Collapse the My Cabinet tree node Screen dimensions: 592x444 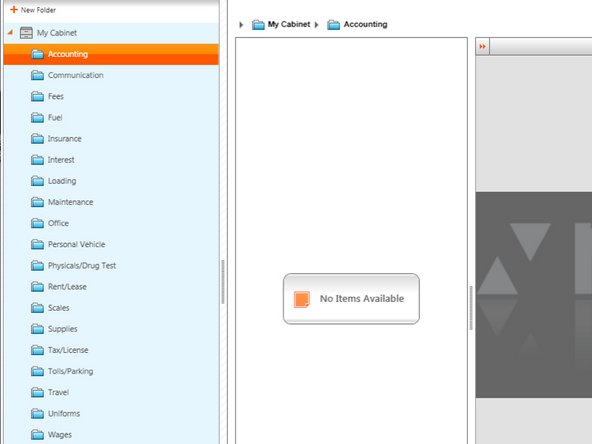[x=11, y=32]
